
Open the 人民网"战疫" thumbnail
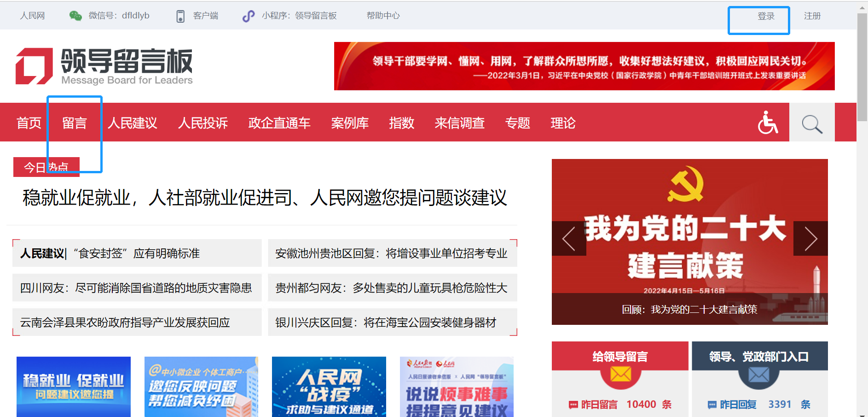coord(329,387)
